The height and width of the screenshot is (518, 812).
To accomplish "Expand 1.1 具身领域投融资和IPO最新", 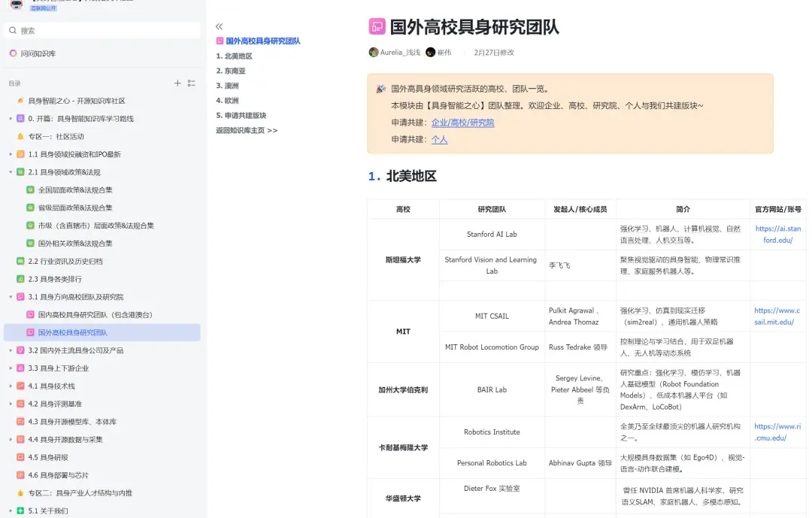I will click(11, 154).
